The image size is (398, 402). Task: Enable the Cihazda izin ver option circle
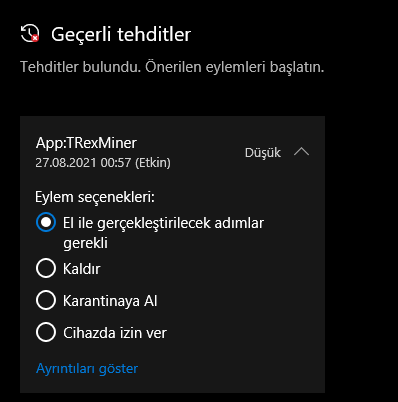[46, 332]
